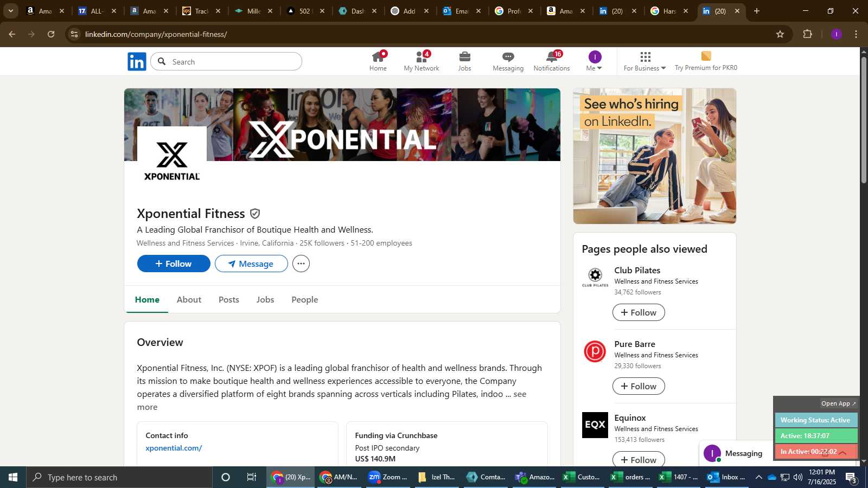The width and height of the screenshot is (868, 488).
Task: Click the verified shield badge beside company name
Action: click(x=255, y=214)
